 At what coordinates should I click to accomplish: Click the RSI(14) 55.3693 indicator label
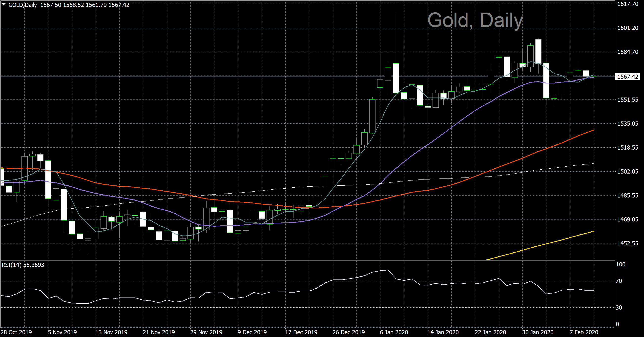(x=23, y=265)
